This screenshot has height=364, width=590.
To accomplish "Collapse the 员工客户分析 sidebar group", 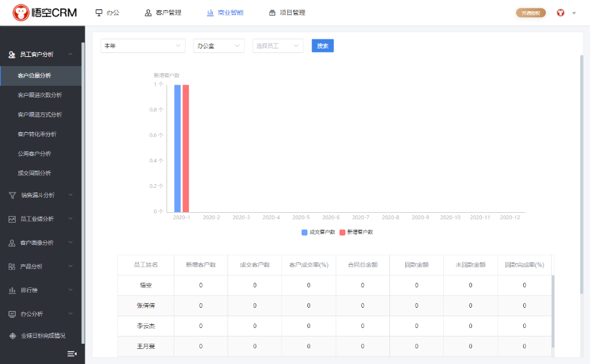I will (x=41, y=54).
